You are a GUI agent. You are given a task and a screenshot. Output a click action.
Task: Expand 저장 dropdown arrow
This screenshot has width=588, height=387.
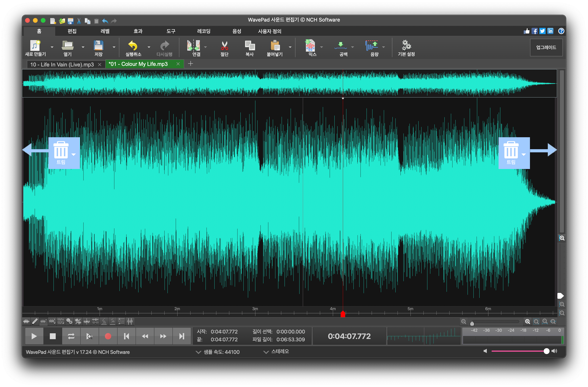click(114, 47)
